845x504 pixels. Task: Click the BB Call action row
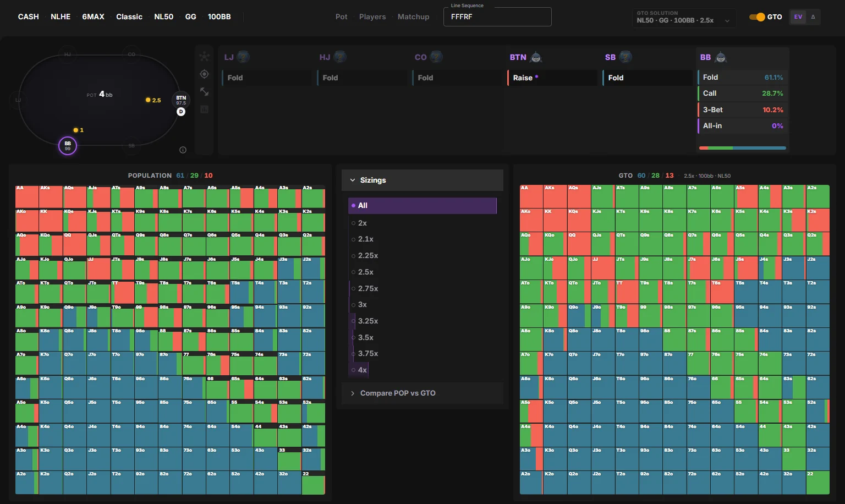tap(742, 94)
